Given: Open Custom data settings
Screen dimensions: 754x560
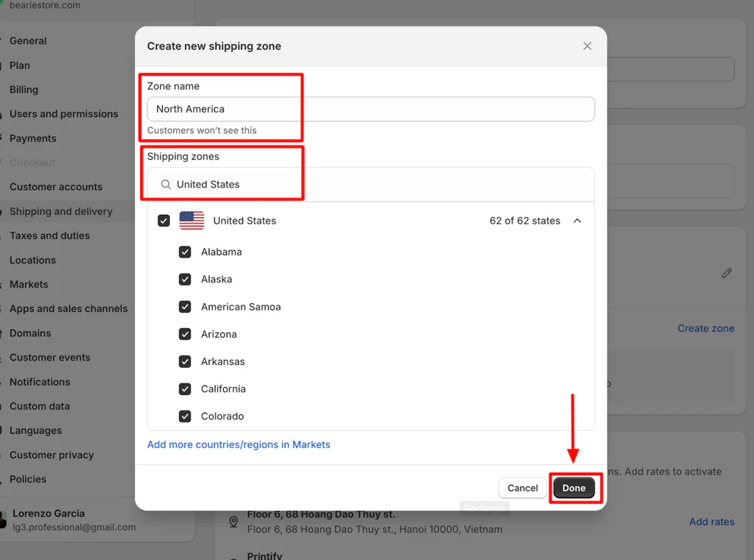Looking at the screenshot, I should (40, 406).
